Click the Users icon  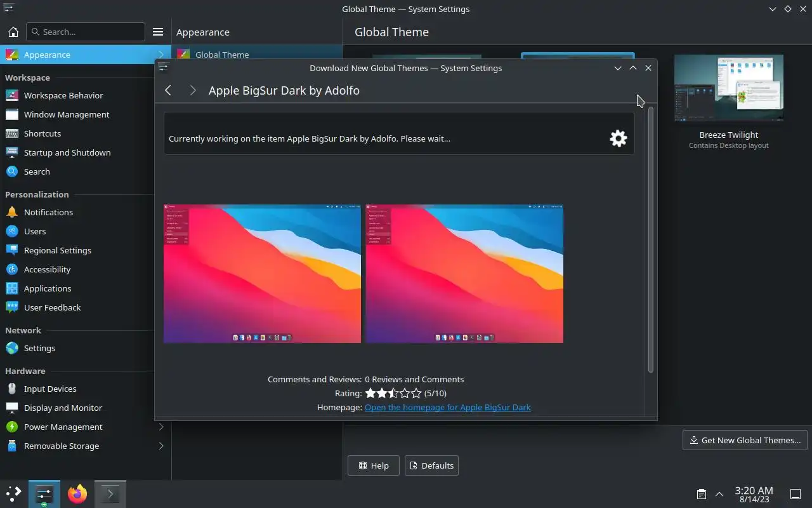pos(12,231)
